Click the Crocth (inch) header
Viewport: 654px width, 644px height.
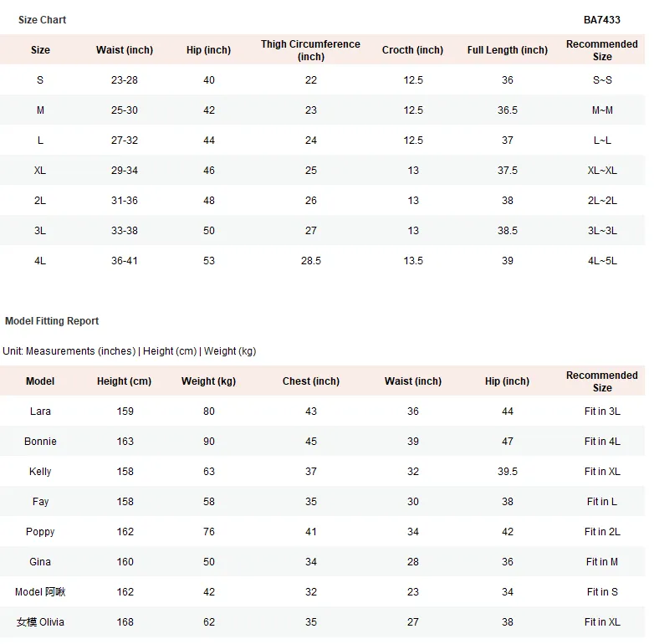pyautogui.click(x=412, y=50)
